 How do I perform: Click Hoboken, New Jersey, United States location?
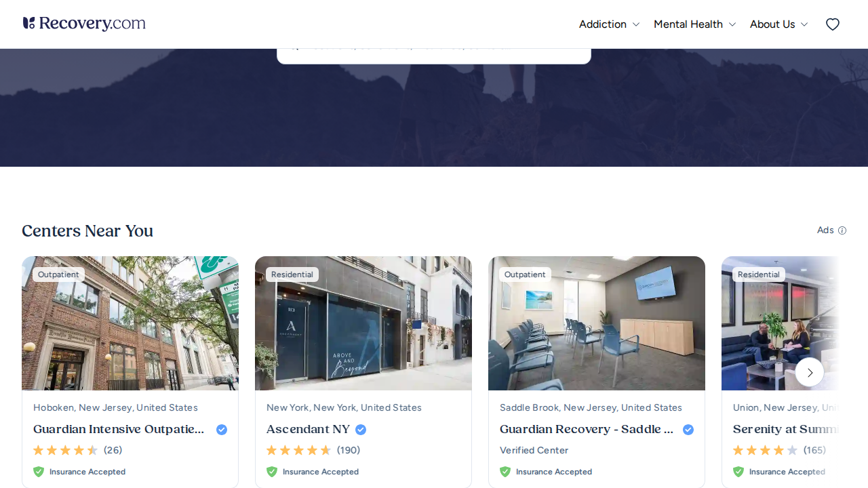tap(115, 407)
